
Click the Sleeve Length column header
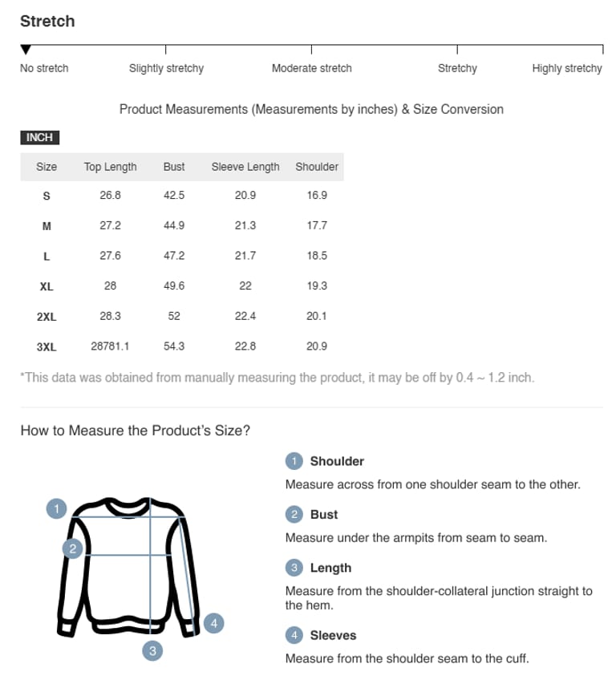click(x=245, y=167)
